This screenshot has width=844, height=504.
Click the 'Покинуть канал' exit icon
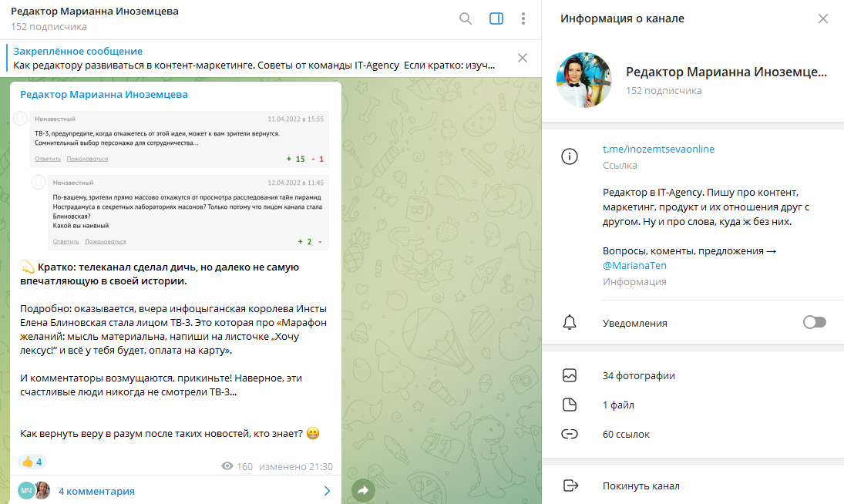[570, 486]
